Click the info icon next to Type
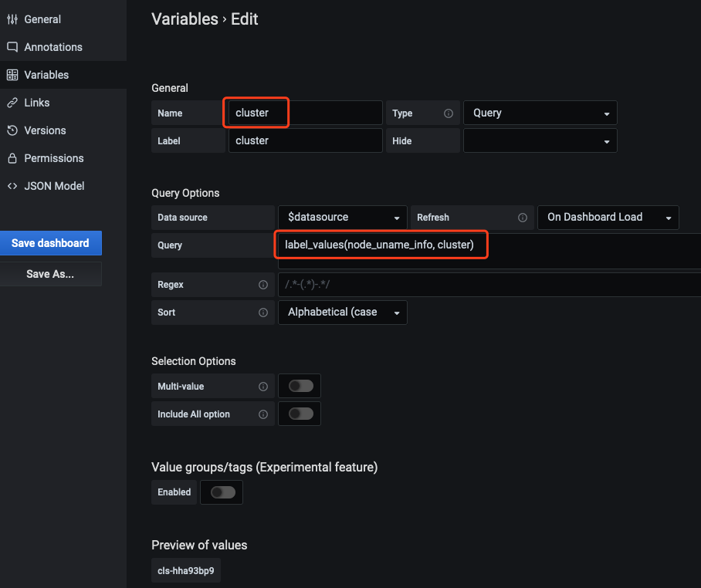Image resolution: width=701 pixels, height=588 pixels. coord(449,113)
